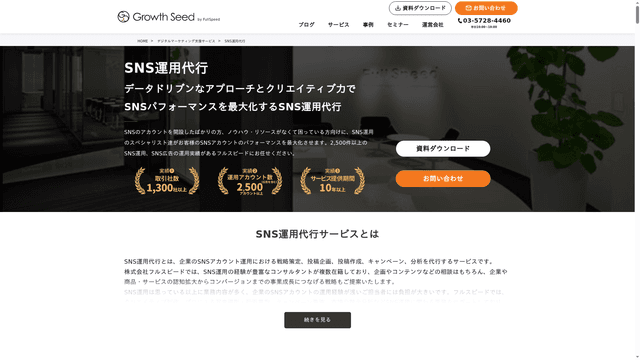Viewport: 640px width, 360px height.
Task: Click the 取引社数 1,300社以上 badge
Action: 167,180
